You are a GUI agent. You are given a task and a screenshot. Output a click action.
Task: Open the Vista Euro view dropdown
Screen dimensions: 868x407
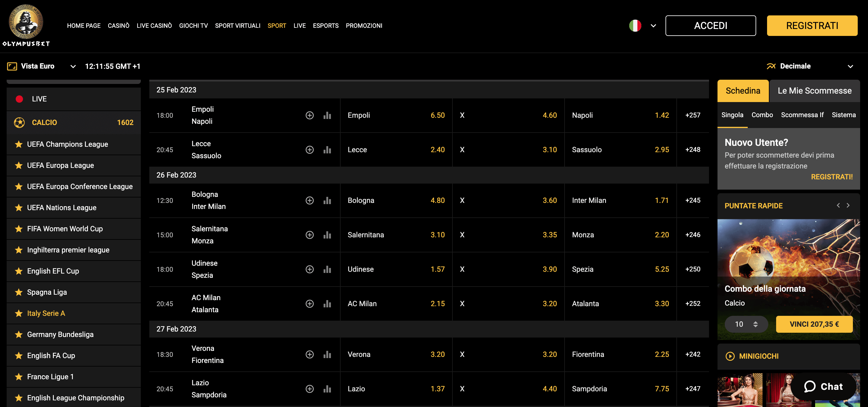tap(73, 66)
